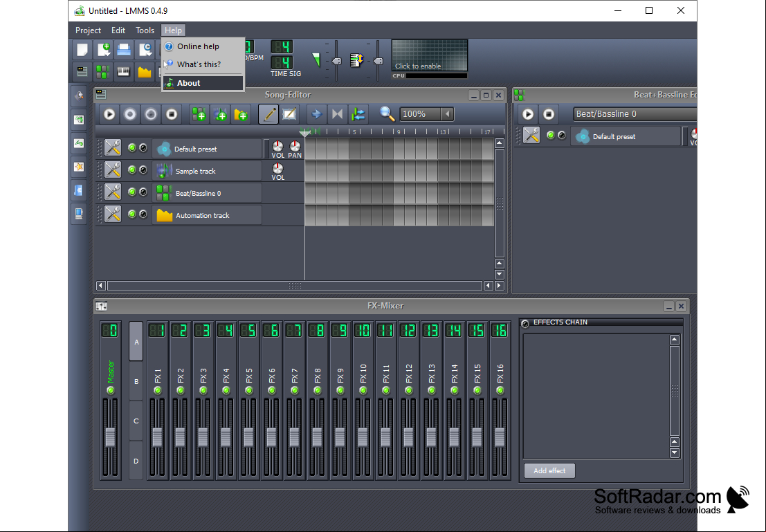Choose About in the Help menu
766x532 pixels.
point(203,83)
